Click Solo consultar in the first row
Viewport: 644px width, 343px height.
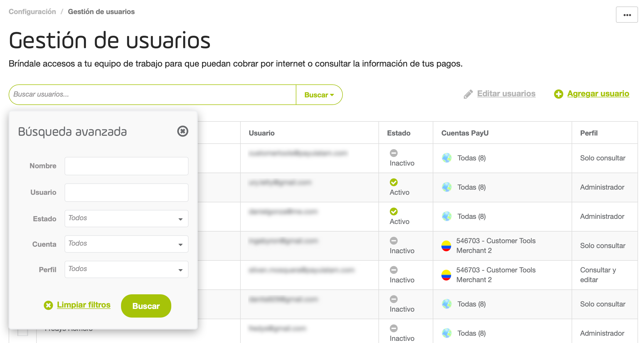(603, 158)
